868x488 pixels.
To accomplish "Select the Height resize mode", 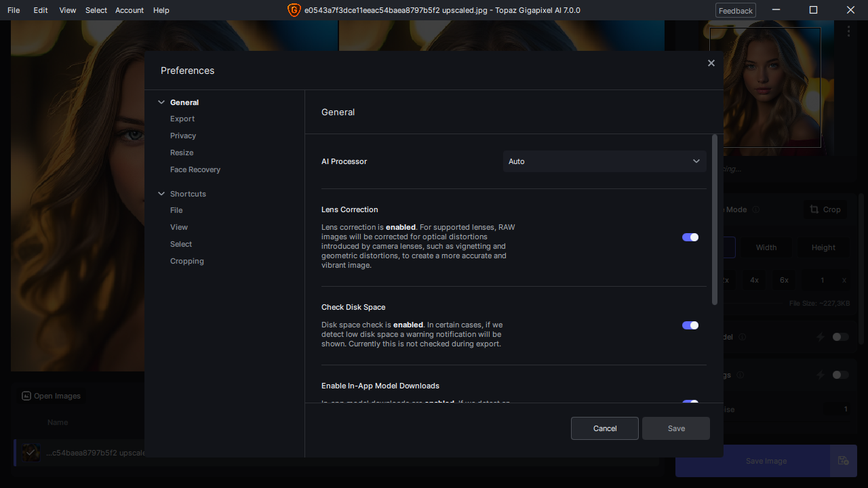I will coord(823,247).
